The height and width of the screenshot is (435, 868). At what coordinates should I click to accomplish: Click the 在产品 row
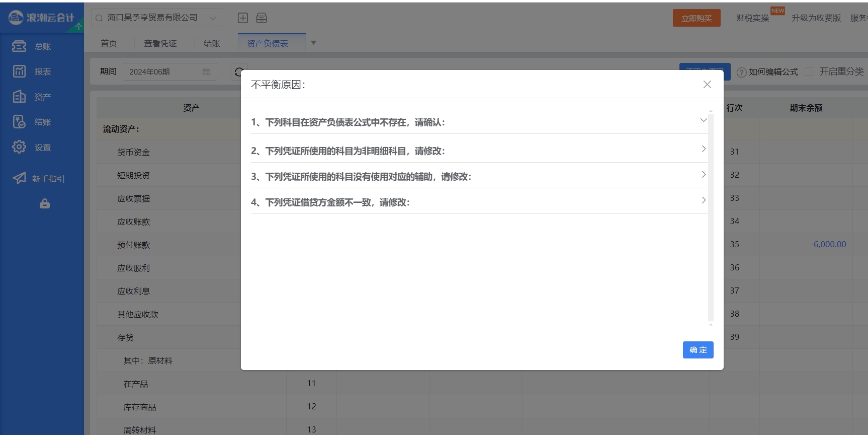(136, 384)
